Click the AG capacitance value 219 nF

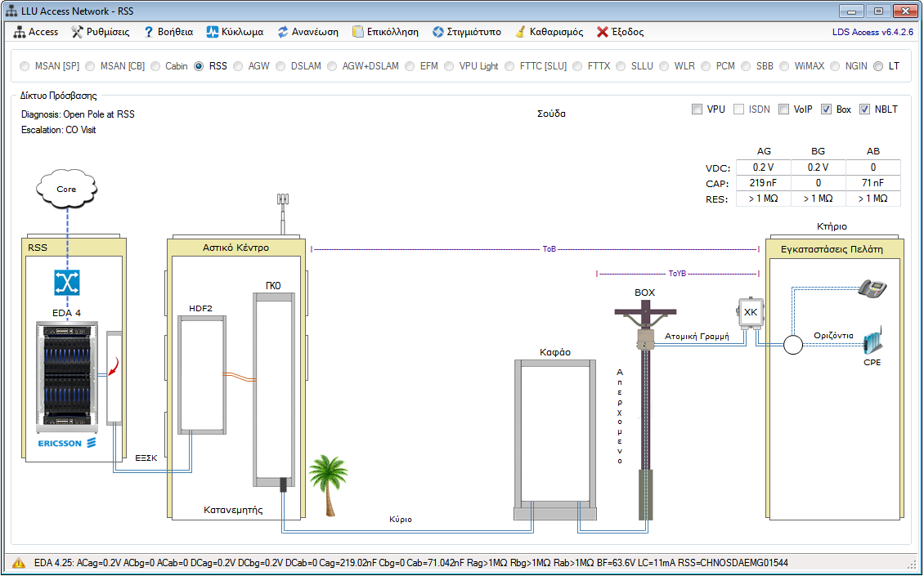[x=764, y=183]
